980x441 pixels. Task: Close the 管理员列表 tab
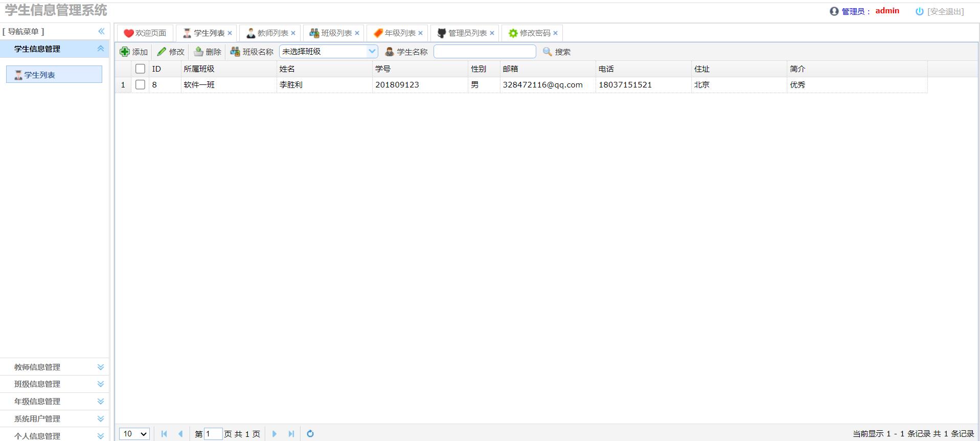[x=492, y=33]
